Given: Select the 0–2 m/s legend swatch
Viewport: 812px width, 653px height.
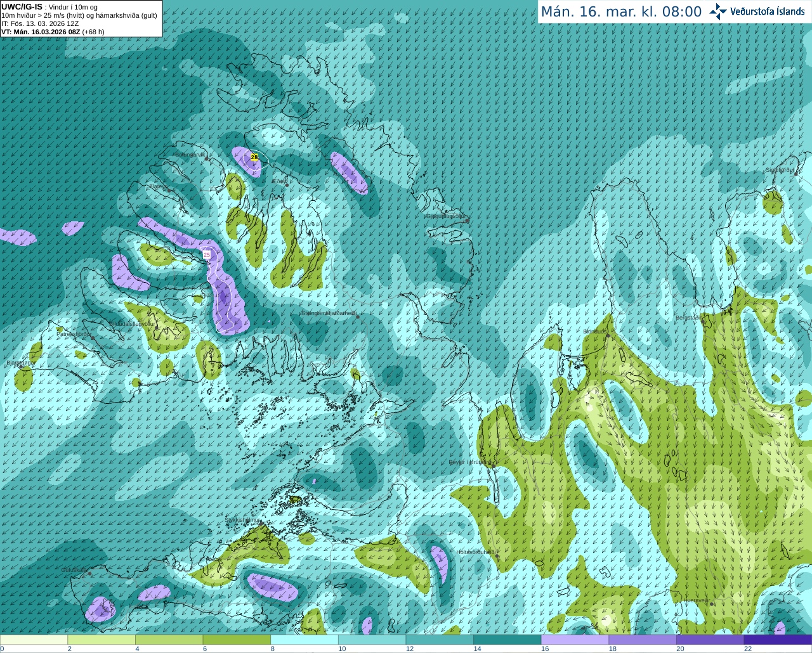Looking at the screenshot, I should click(34, 640).
